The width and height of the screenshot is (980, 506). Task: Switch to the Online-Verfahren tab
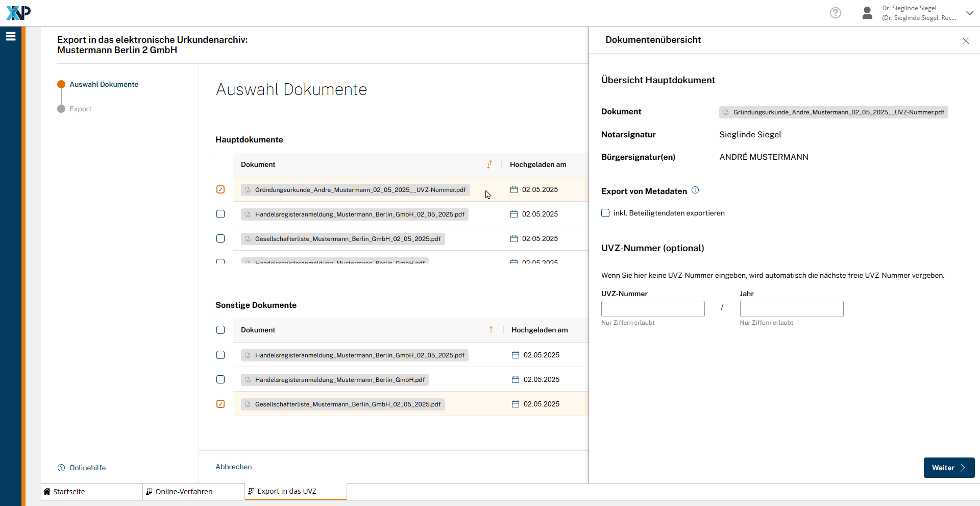coord(184,492)
